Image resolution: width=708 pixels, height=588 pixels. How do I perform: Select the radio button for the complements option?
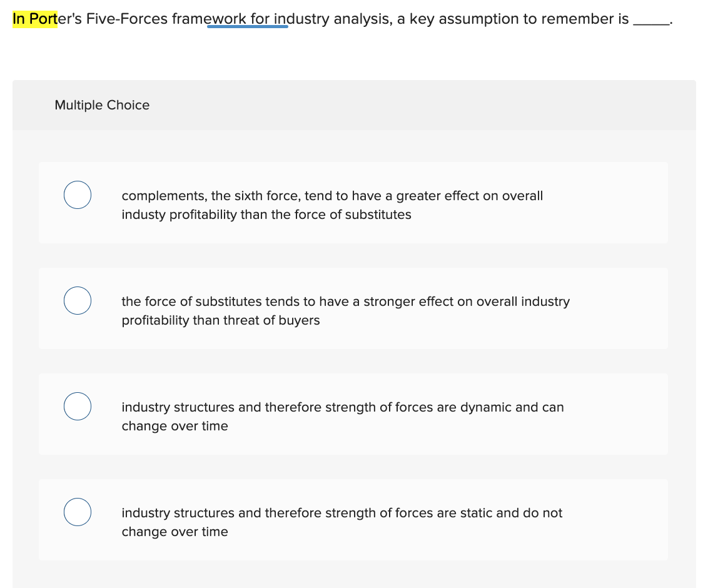(x=77, y=195)
